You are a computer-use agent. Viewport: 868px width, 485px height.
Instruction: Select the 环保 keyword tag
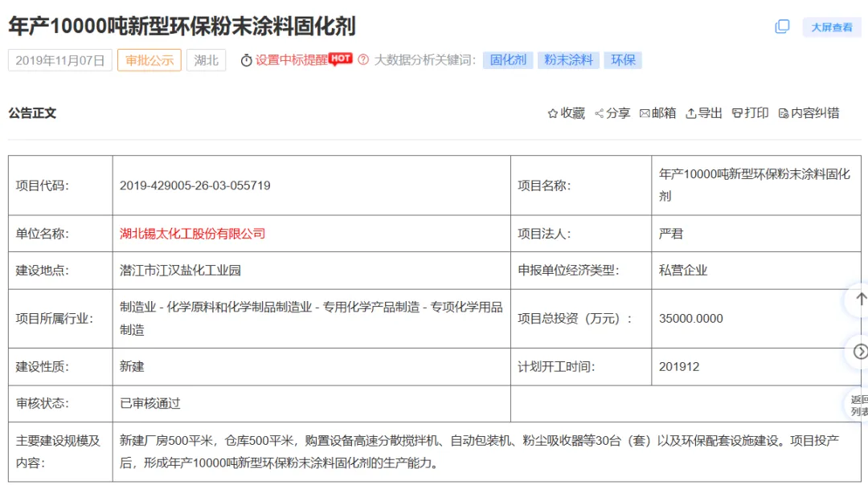click(x=623, y=60)
